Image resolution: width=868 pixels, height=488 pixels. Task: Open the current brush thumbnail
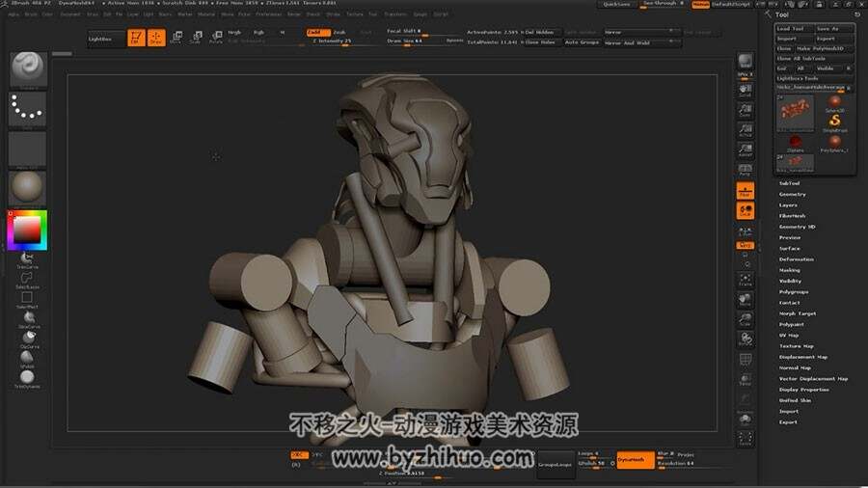click(x=28, y=69)
